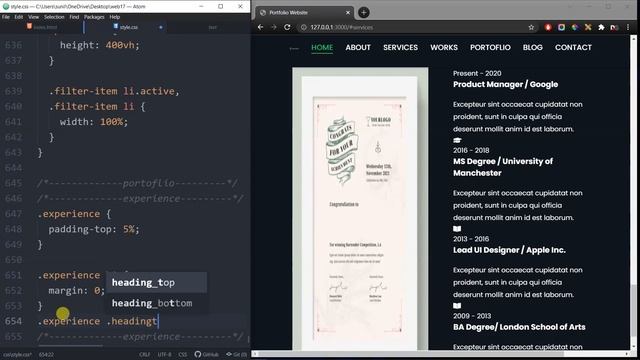Image resolution: width=640 pixels, height=360 pixels.
Task: Open a new browser tab
Action: coord(363,13)
